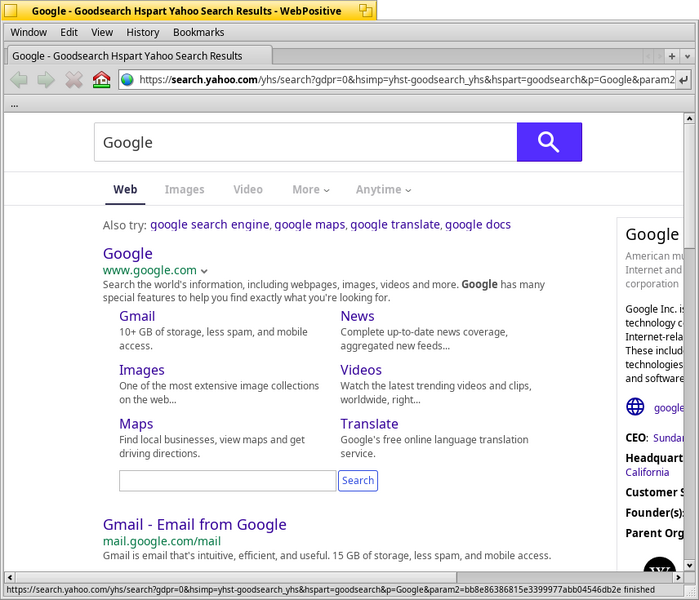Open the home page icon
Image resolution: width=699 pixels, height=600 pixels.
pyautogui.click(x=102, y=80)
